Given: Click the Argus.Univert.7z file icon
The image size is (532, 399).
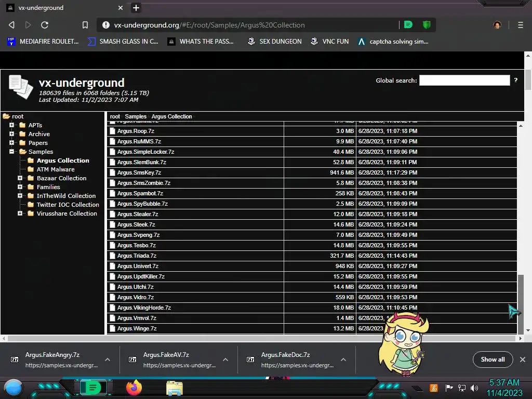Looking at the screenshot, I should click(x=113, y=266).
